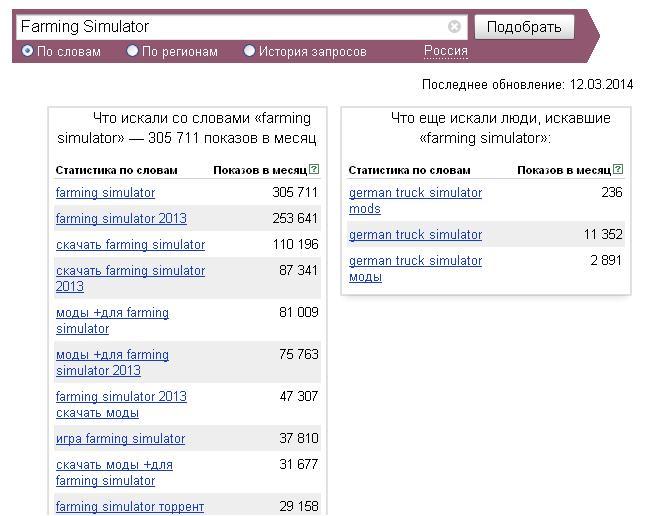This screenshot has height=516, width=651.
Task: Open the 'german truck simulator моды' link
Action: (x=415, y=269)
